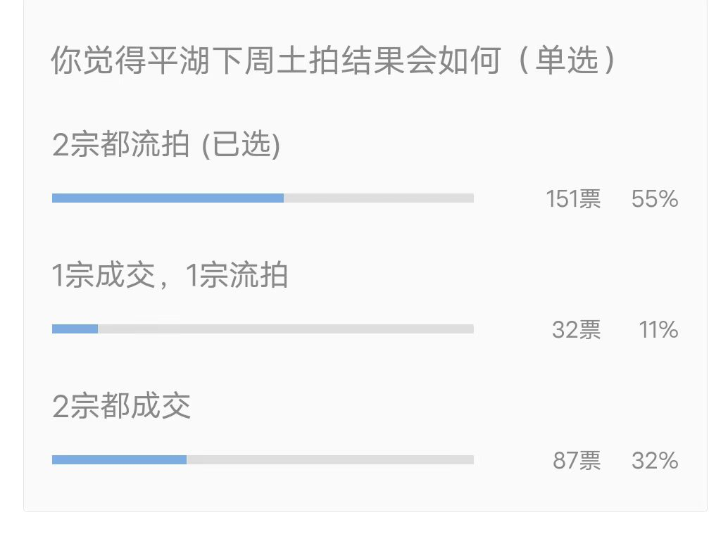The image size is (728, 560).
Task: Click the poll title 你觉得平湖下周土拍结果会如何
Action: (x=276, y=61)
